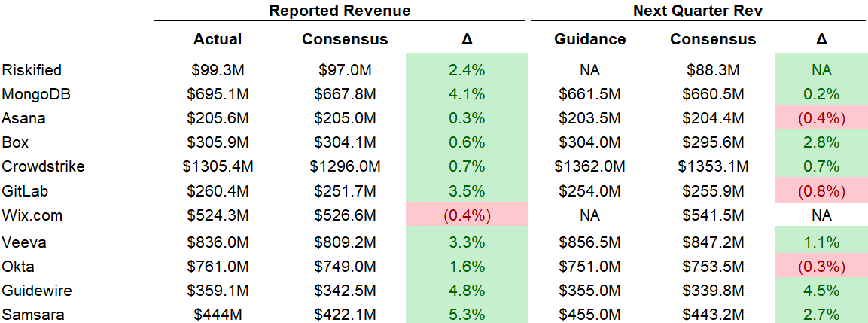
Task: Click the 2.8% Box guidance delta
Action: pos(821,142)
